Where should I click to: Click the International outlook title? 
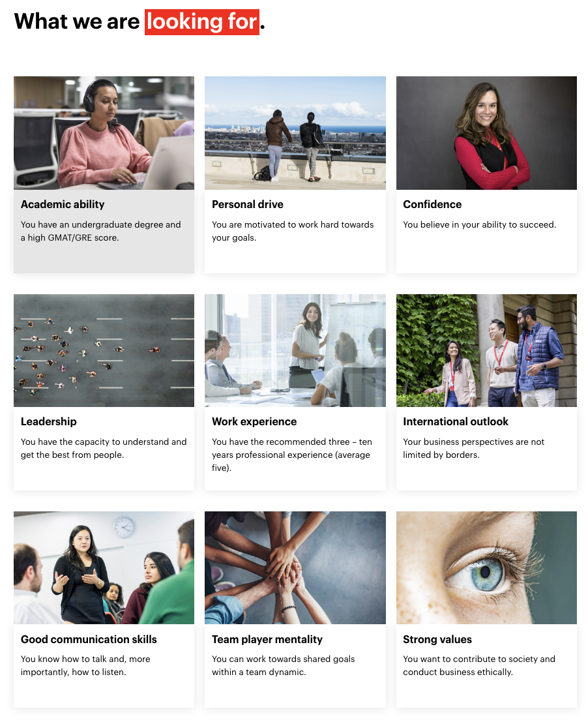point(456,421)
